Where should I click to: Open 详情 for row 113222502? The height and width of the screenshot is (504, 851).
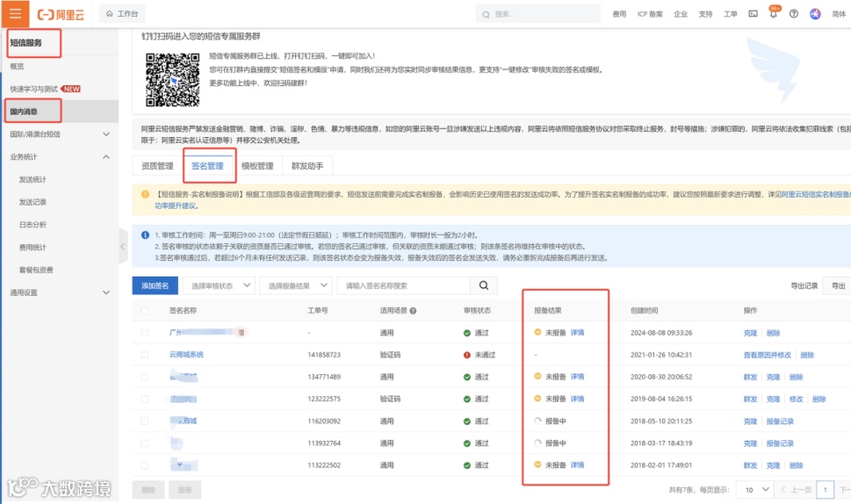click(x=577, y=465)
